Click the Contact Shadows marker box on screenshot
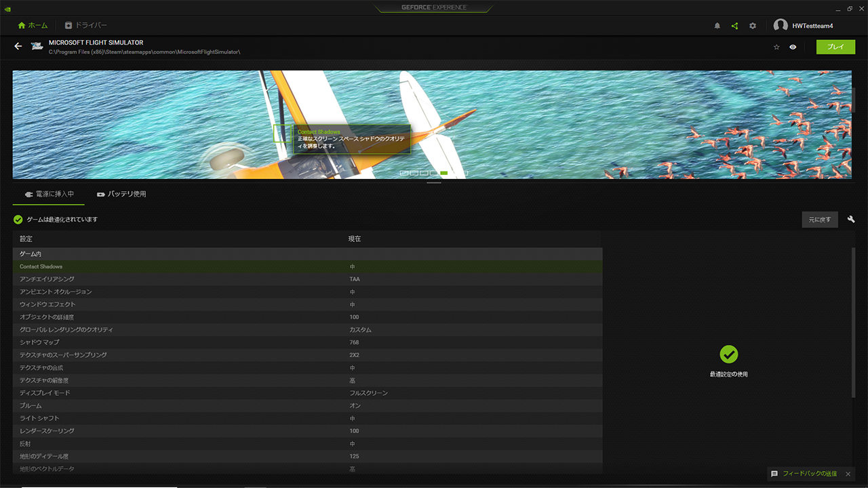Image resolution: width=868 pixels, height=488 pixels. (x=282, y=134)
